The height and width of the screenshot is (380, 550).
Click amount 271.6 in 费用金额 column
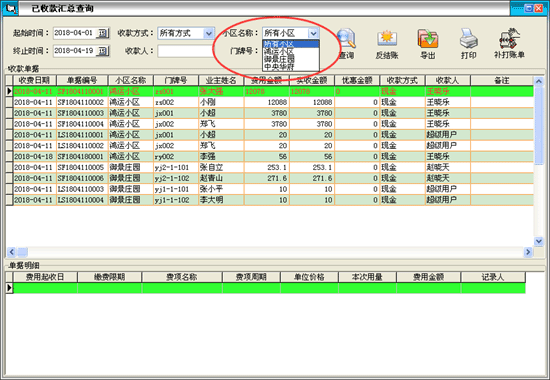(x=267, y=178)
